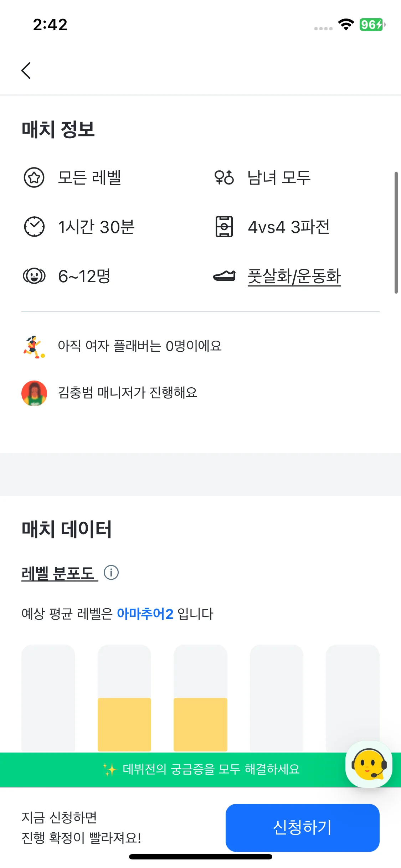Screen dimensions: 401x868
Task: Tap the star level icon
Action: pyautogui.click(x=34, y=177)
